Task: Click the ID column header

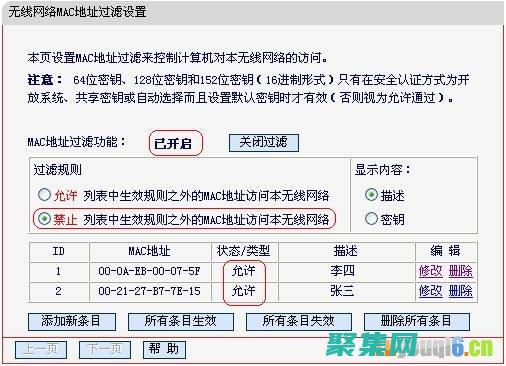Action: 59,251
